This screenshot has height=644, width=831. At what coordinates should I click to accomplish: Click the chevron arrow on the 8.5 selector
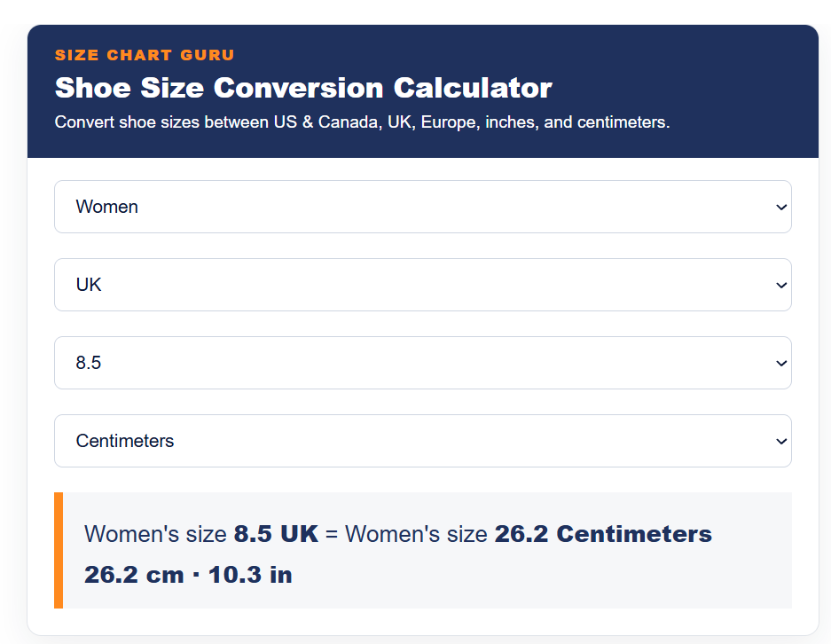[x=781, y=363]
